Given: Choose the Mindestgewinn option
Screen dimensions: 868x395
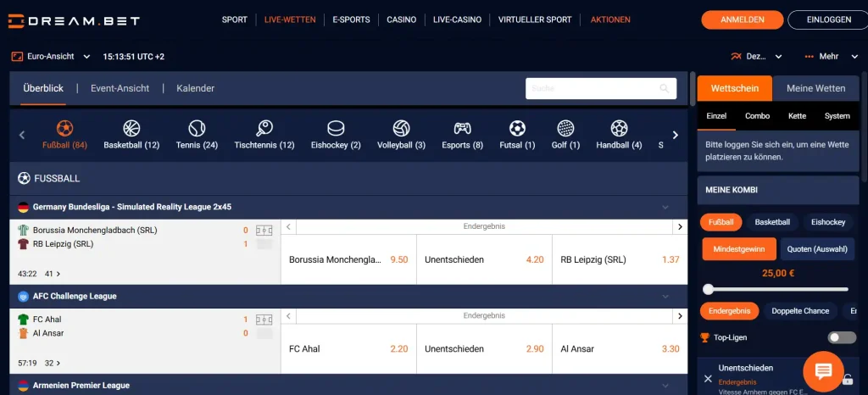Looking at the screenshot, I should tap(739, 249).
